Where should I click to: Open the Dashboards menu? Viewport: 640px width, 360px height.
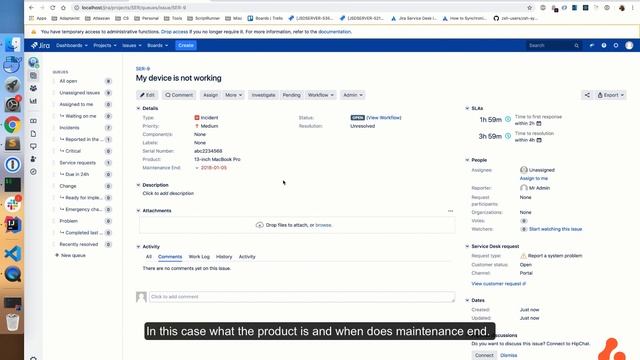[72, 45]
